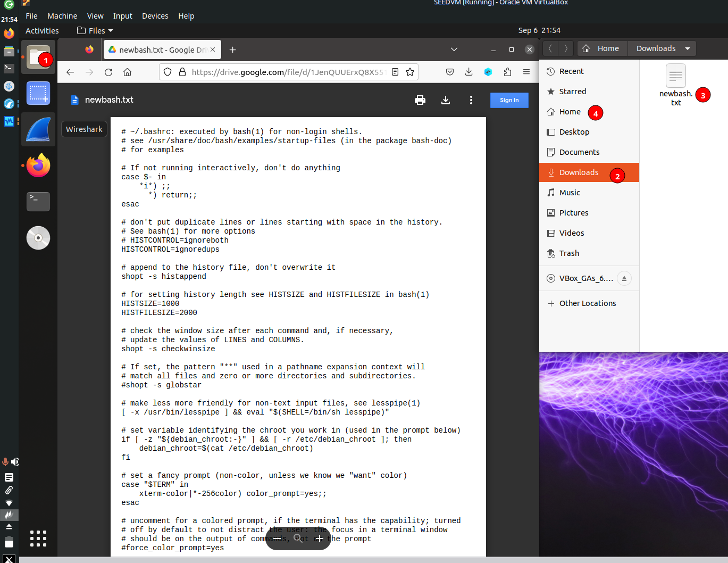The image size is (728, 563).
Task: Expand the Downloads path dropdown arrow
Action: tap(688, 48)
